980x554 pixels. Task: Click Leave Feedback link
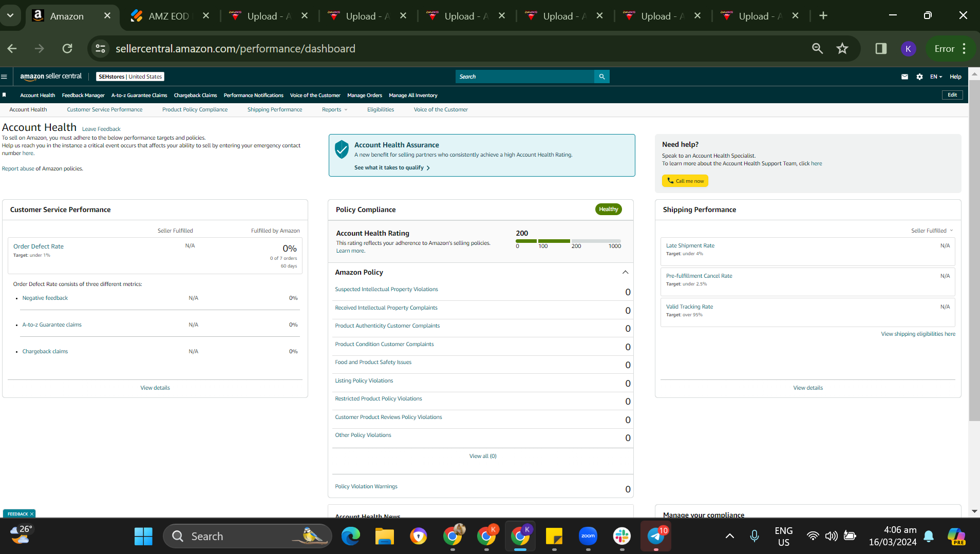101,129
